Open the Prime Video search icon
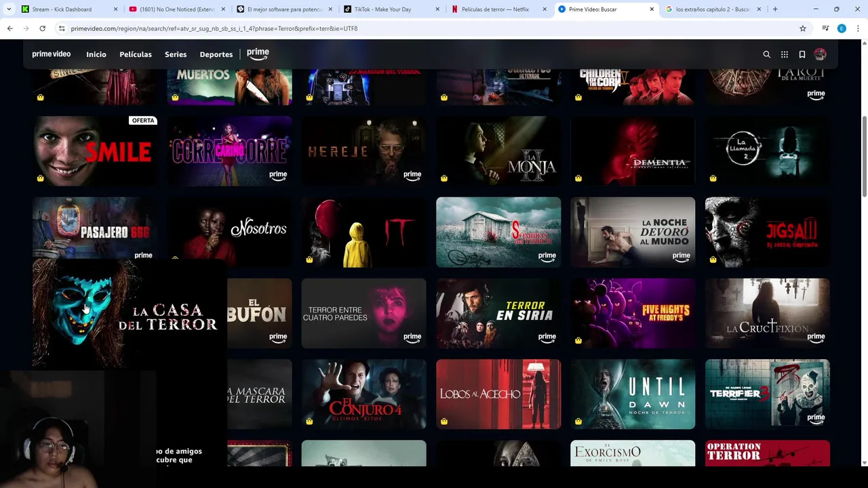 coord(767,54)
